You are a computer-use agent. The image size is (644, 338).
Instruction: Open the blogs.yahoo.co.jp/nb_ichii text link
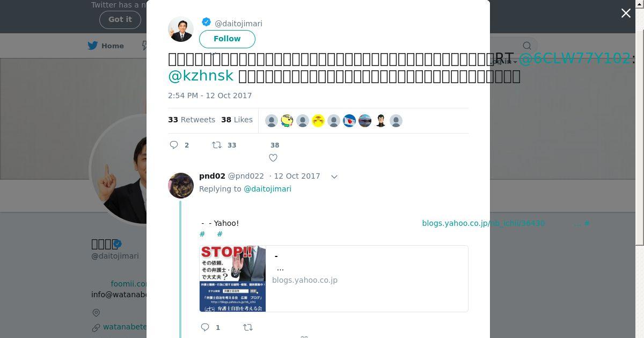pos(484,223)
